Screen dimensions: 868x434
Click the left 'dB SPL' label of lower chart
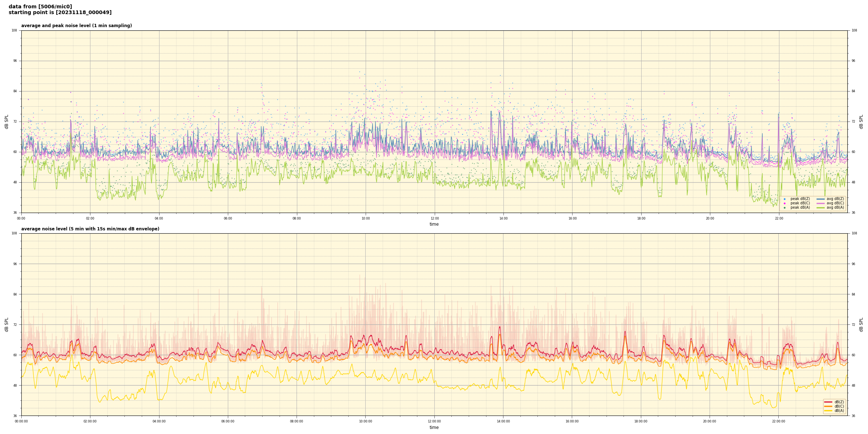tap(7, 324)
